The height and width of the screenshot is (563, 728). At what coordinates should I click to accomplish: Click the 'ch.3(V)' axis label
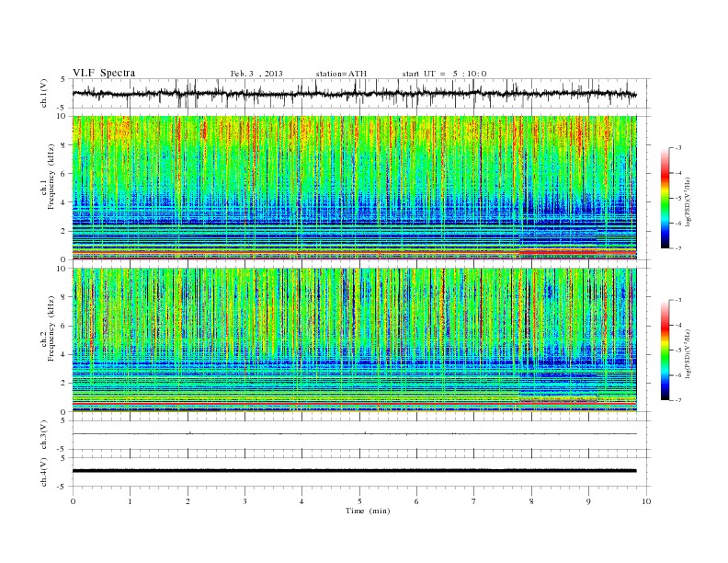click(43, 437)
